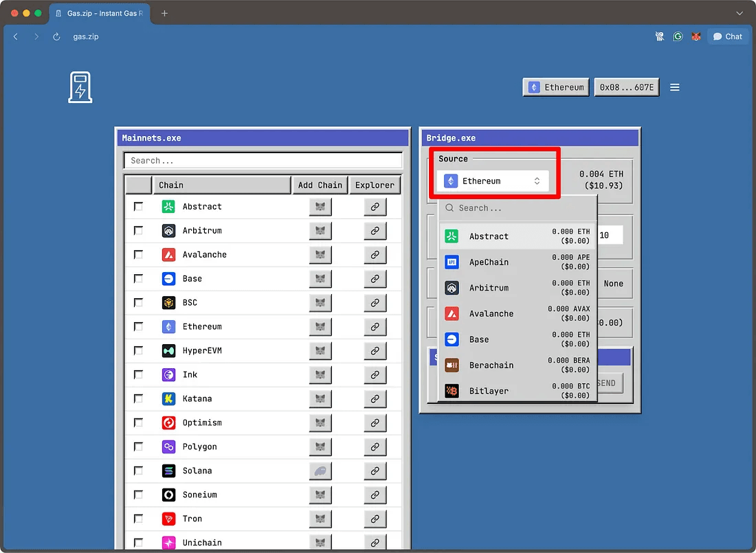756x553 pixels.
Task: Add Base chain via MetaMask icon
Action: (320, 279)
